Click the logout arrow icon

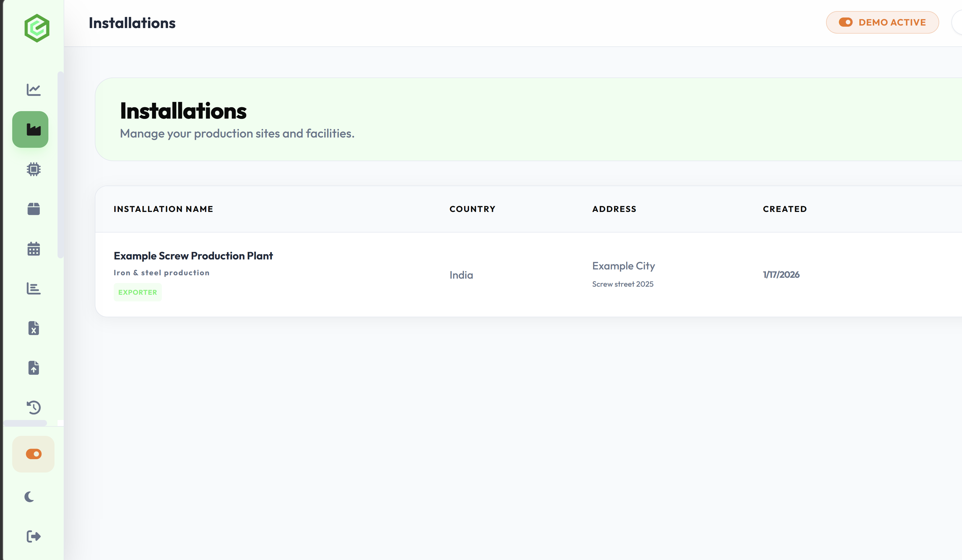(34, 536)
